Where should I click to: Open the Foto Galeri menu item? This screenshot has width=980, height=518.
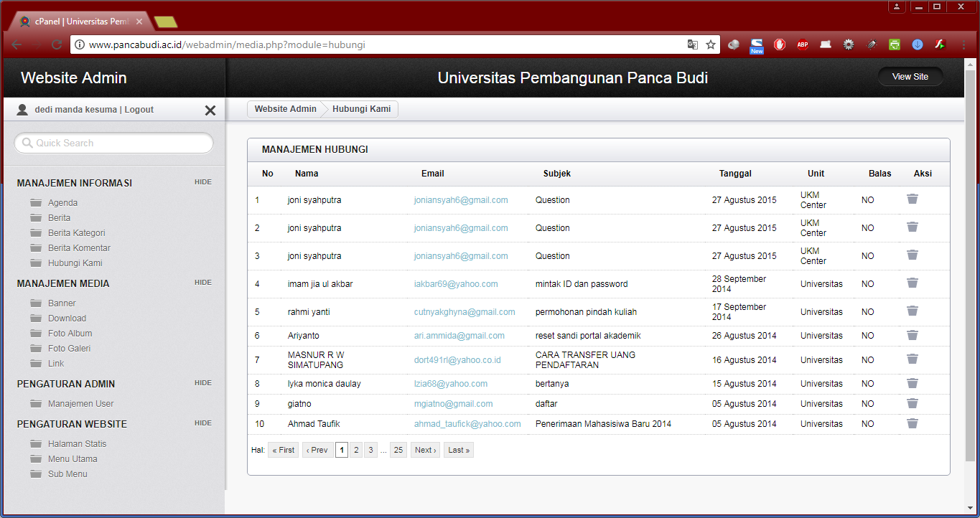pyautogui.click(x=69, y=349)
